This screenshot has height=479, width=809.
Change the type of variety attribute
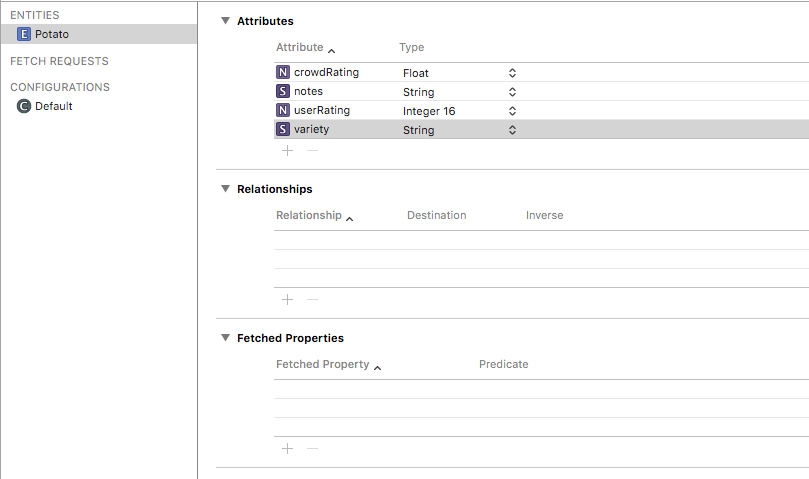pyautogui.click(x=512, y=130)
